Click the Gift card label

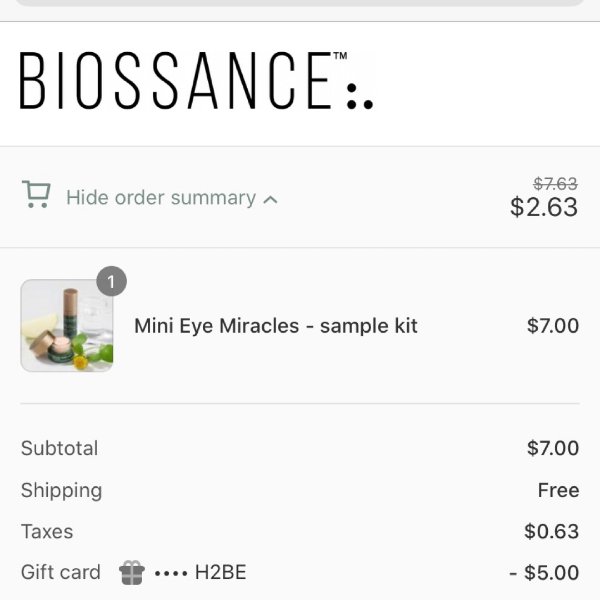coord(61,572)
